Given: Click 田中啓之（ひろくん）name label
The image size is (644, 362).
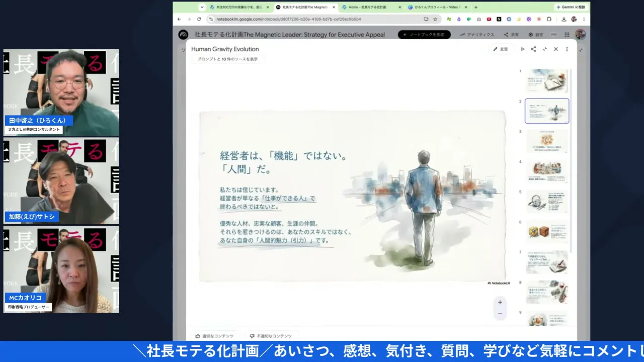Looking at the screenshot, I should tap(38, 121).
